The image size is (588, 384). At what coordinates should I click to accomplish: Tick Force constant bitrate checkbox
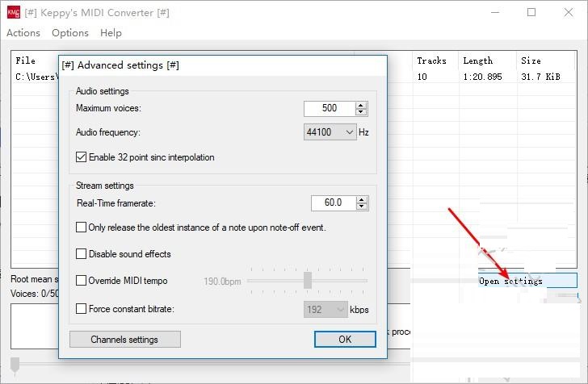coord(82,308)
